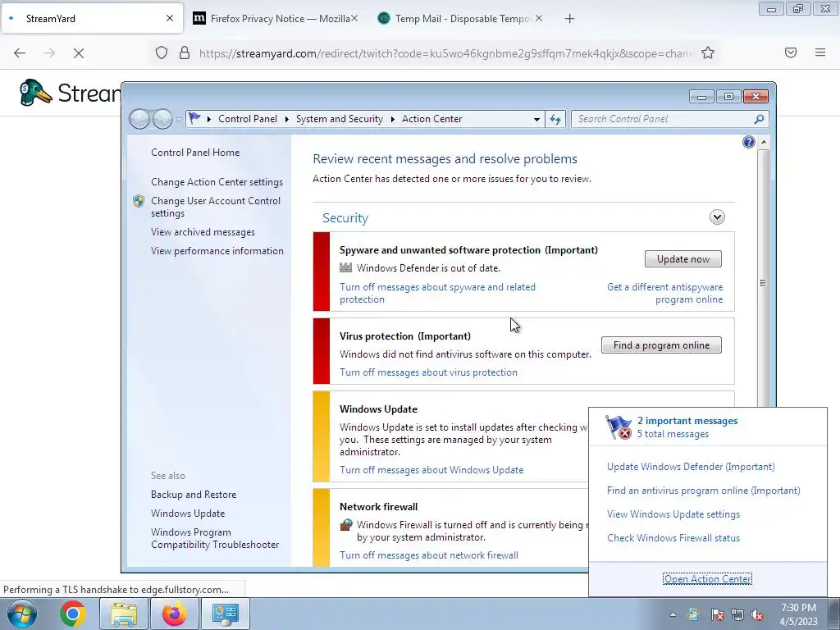The image size is (840, 630).
Task: Open View archived messages
Action: pos(203,232)
